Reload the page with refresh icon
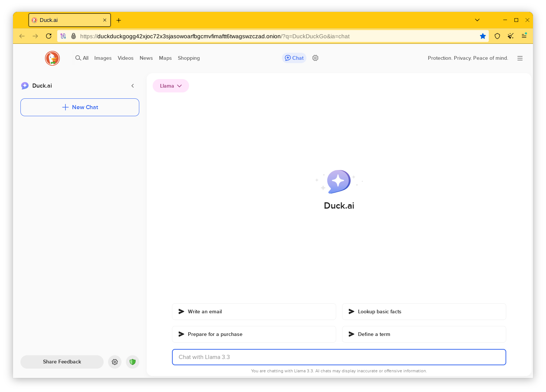546x392 pixels. coord(49,36)
